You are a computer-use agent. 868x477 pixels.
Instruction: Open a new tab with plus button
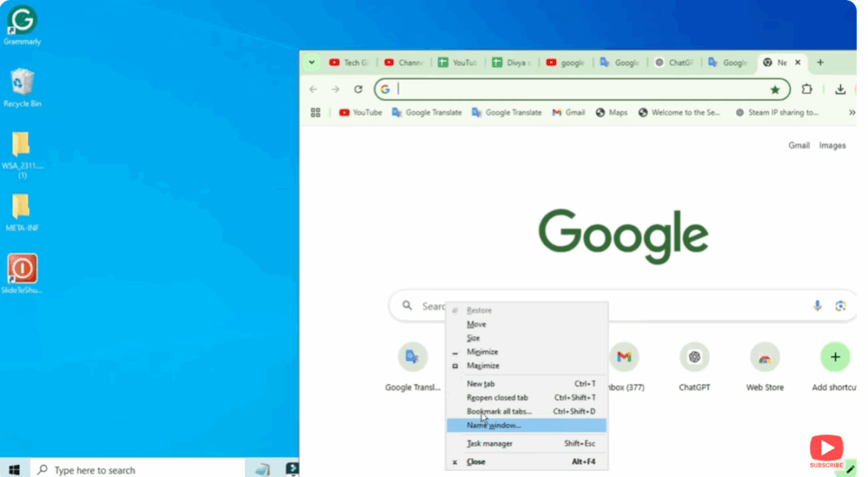coord(821,63)
